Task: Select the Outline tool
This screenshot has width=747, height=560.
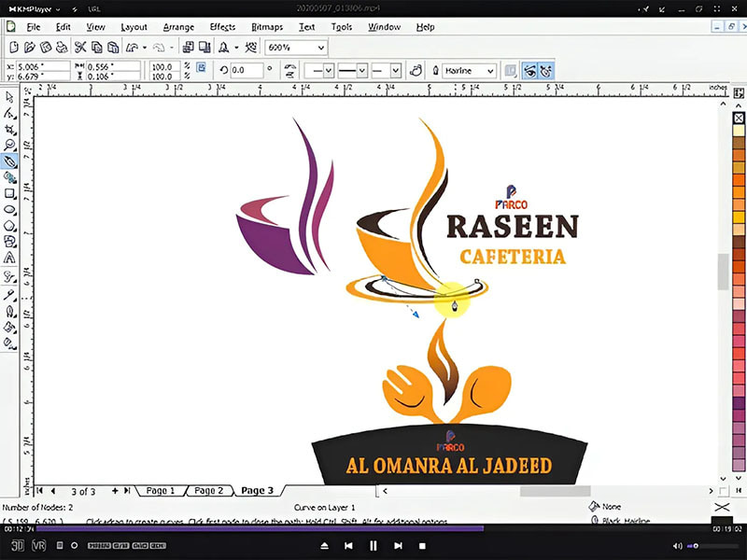Action: (9, 312)
